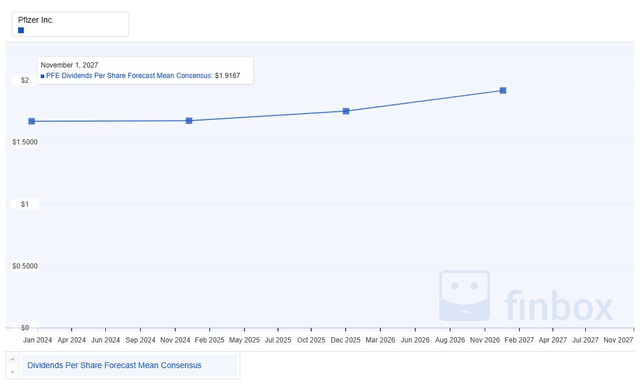Viewport: 640px width, 385px height.
Task: Click the Feb 2025 x-axis label
Action: coord(209,340)
